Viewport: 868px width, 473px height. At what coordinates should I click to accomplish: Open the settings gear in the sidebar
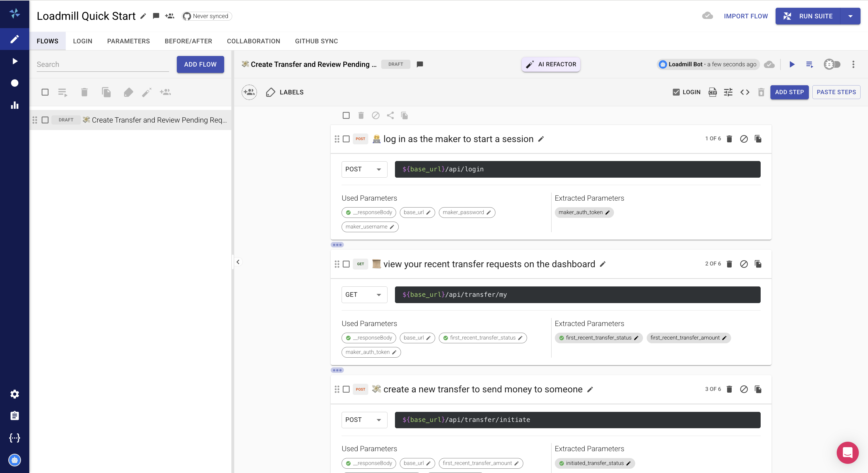(14, 394)
